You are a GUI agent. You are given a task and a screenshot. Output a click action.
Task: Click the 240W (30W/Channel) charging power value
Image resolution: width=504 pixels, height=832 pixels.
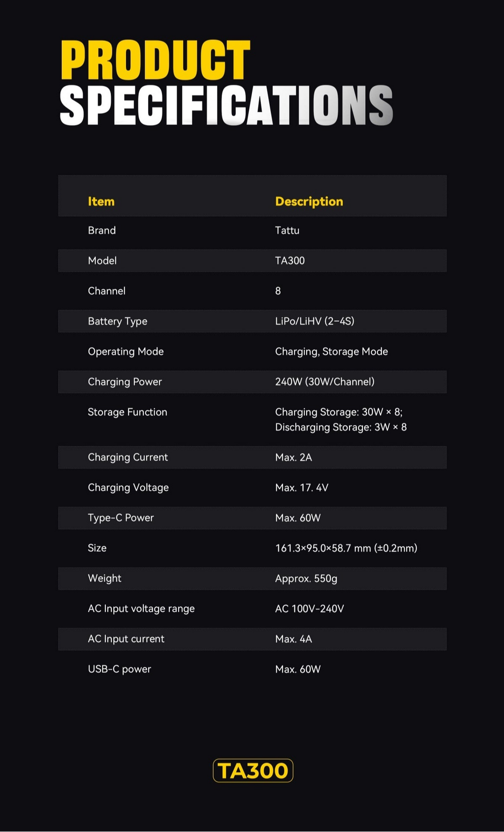tap(324, 382)
